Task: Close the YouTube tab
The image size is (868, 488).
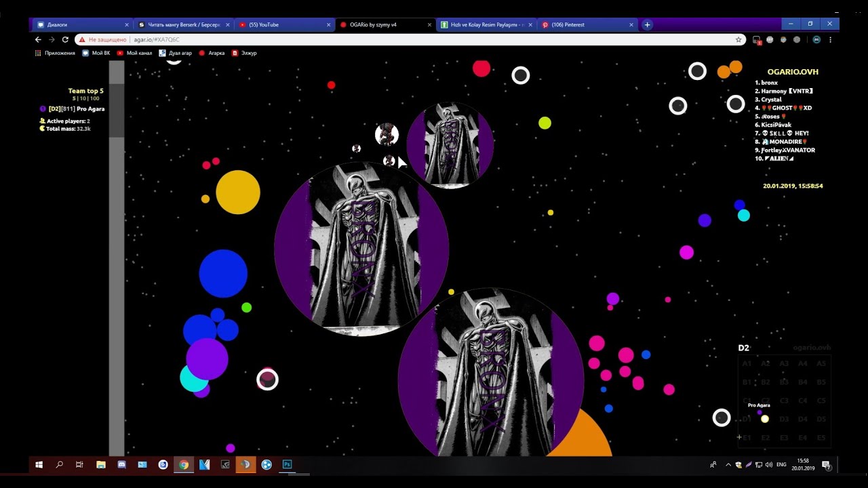Action: 328,24
